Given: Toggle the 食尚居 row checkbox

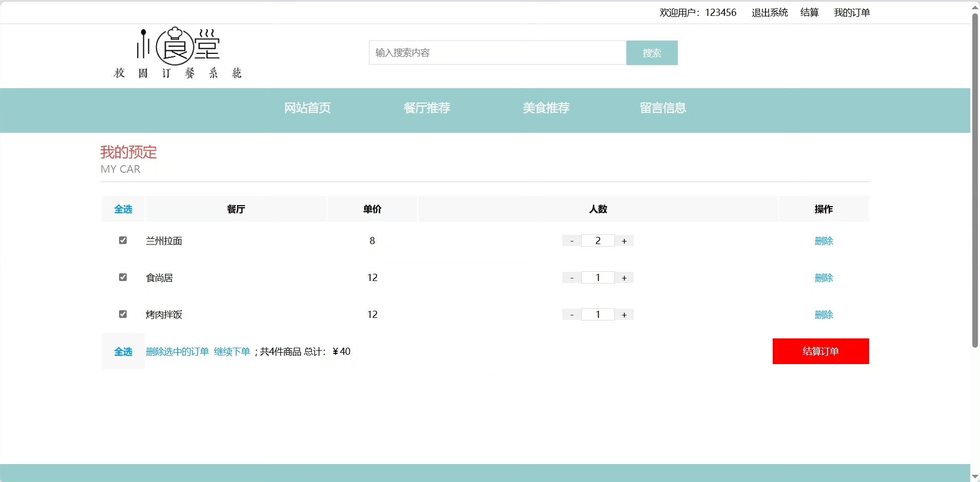Looking at the screenshot, I should (123, 277).
